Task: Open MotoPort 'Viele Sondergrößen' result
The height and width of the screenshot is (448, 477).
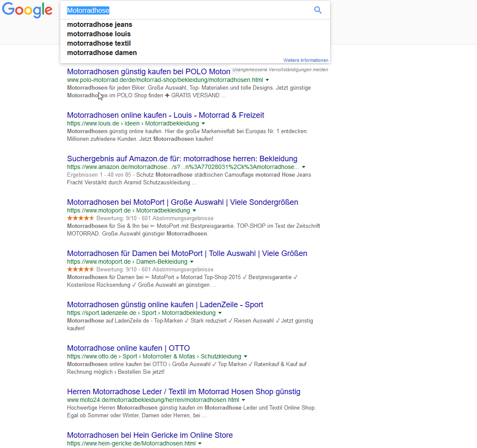Action: pos(182,202)
